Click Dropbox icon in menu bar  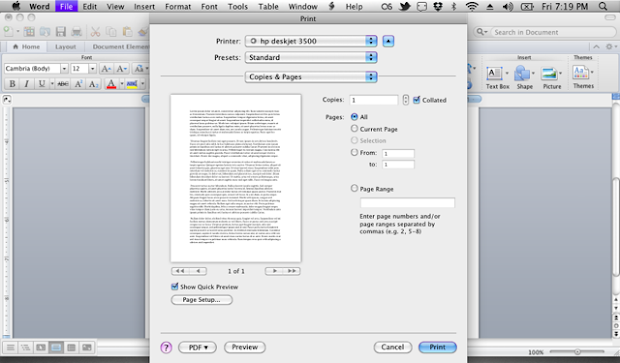438,6
